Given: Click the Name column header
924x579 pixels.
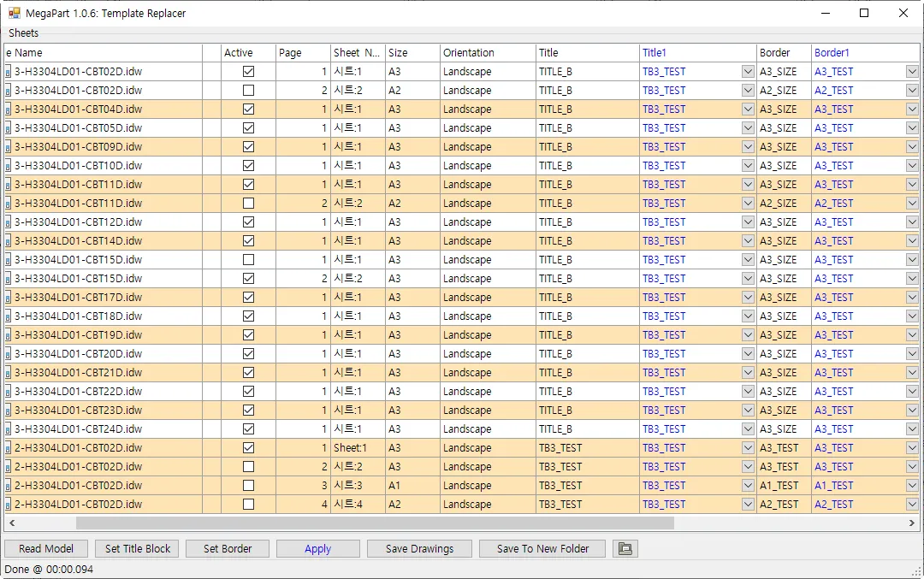Looking at the screenshot, I should click(104, 52).
